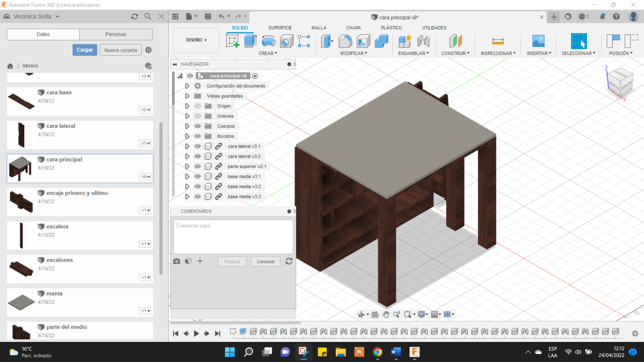
Task: Select the Pan hand tool
Action: coord(386,314)
